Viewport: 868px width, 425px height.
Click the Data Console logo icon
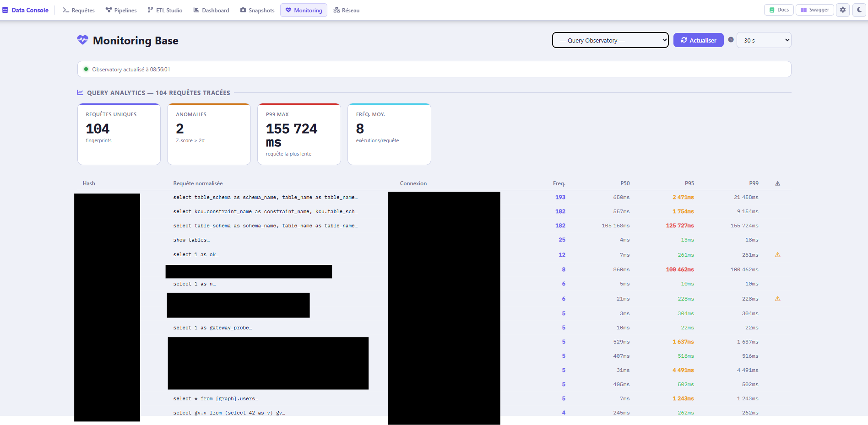click(x=5, y=10)
